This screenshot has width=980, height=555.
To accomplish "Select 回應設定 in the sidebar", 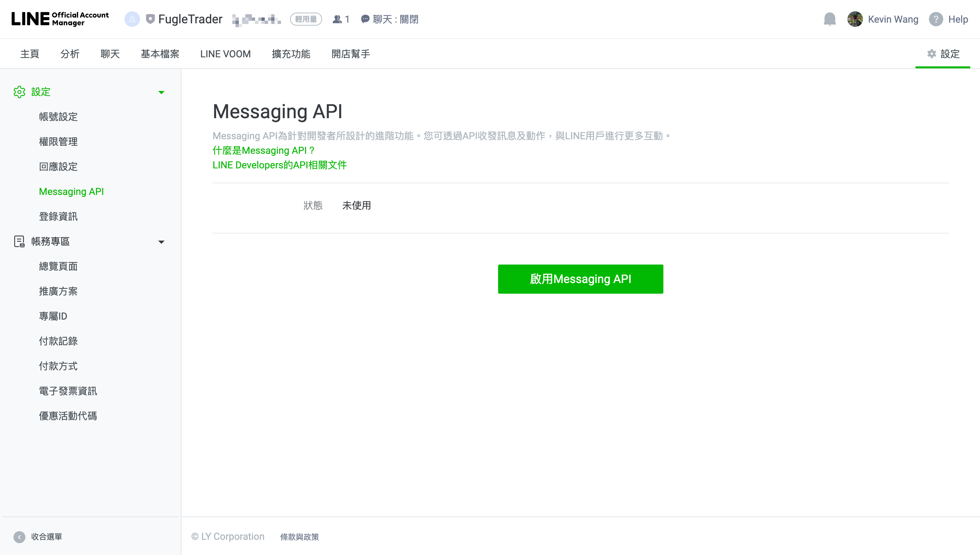I will click(58, 166).
